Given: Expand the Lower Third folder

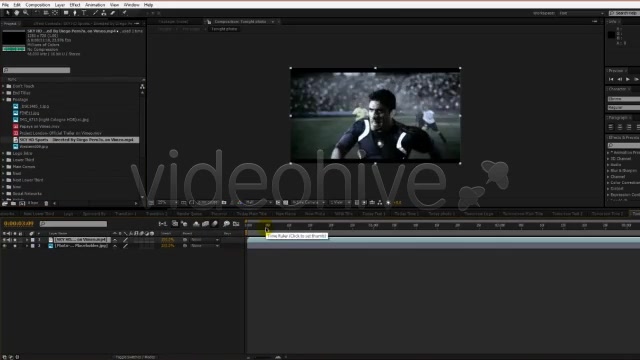Looking at the screenshot, I should pyautogui.click(x=4, y=160).
